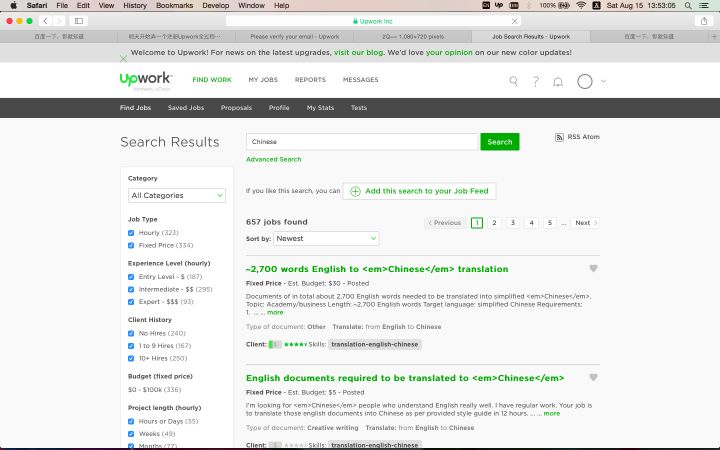Go to results page 2
The width and height of the screenshot is (720, 450).
pyautogui.click(x=494, y=223)
